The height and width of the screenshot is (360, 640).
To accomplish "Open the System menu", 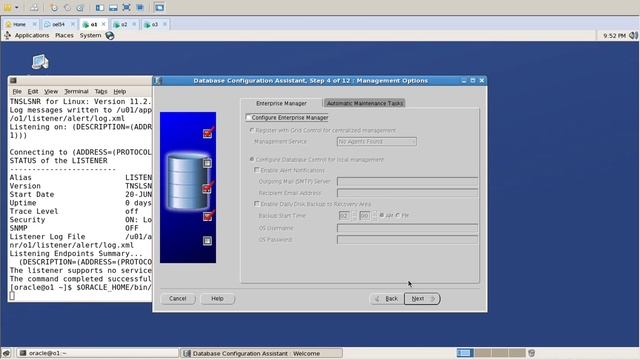I will (x=90, y=36).
